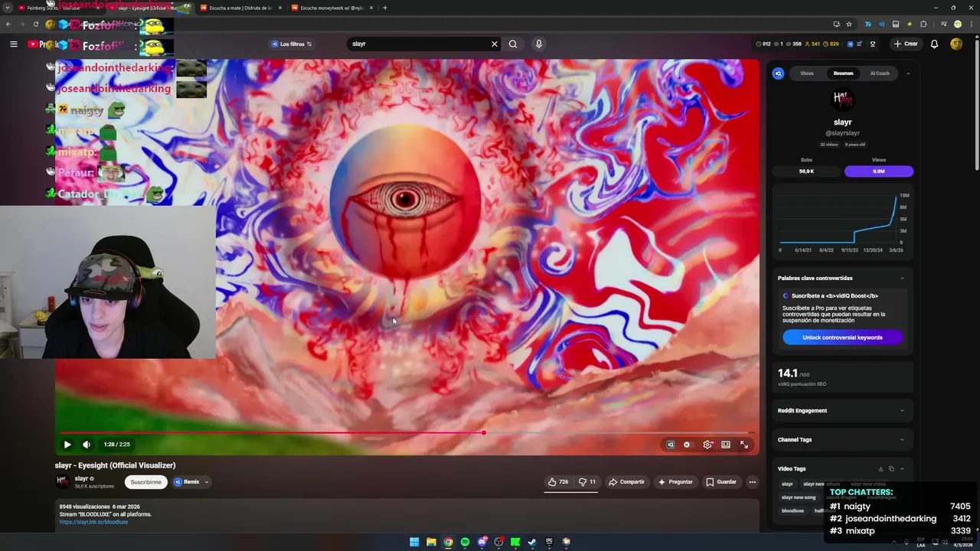This screenshot has height=551, width=980.
Task: Open Spotify from the taskbar
Action: pyautogui.click(x=465, y=542)
